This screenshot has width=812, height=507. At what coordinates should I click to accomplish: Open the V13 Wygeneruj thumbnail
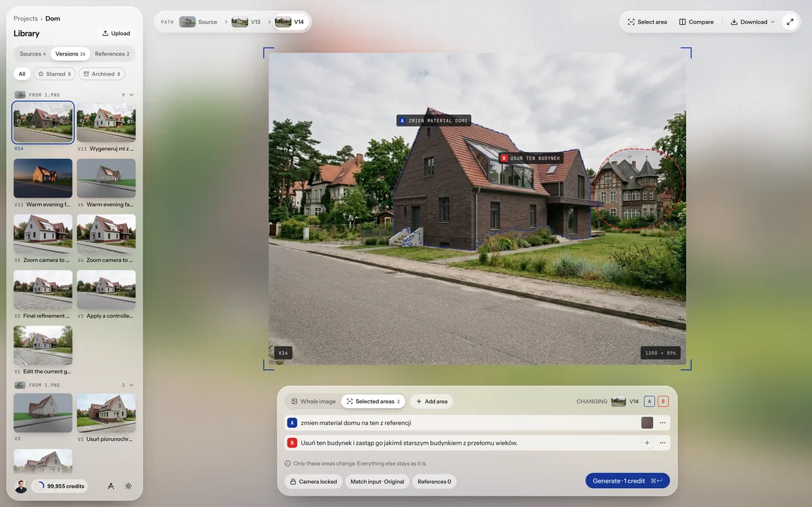coord(106,123)
